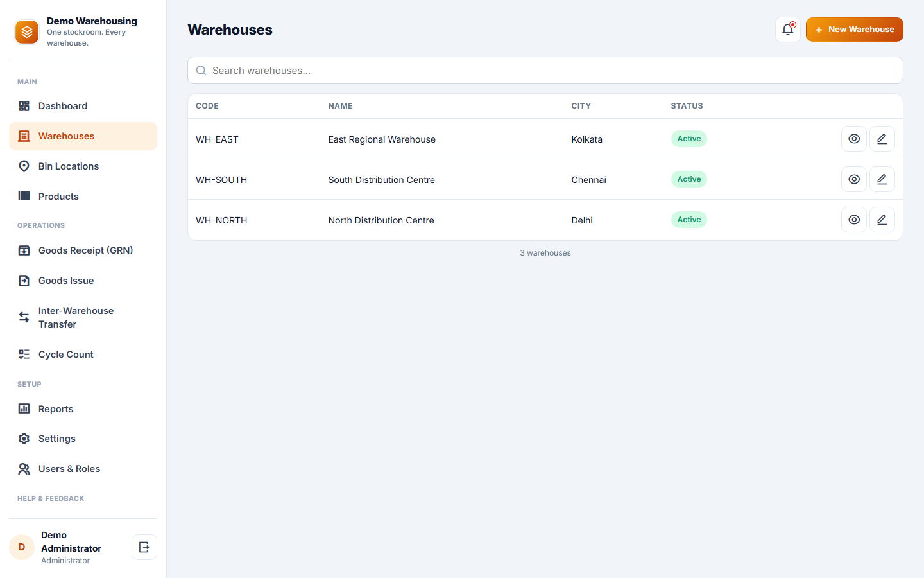Select Warehouses in the sidebar
Image resolution: width=924 pixels, height=578 pixels.
coord(83,136)
